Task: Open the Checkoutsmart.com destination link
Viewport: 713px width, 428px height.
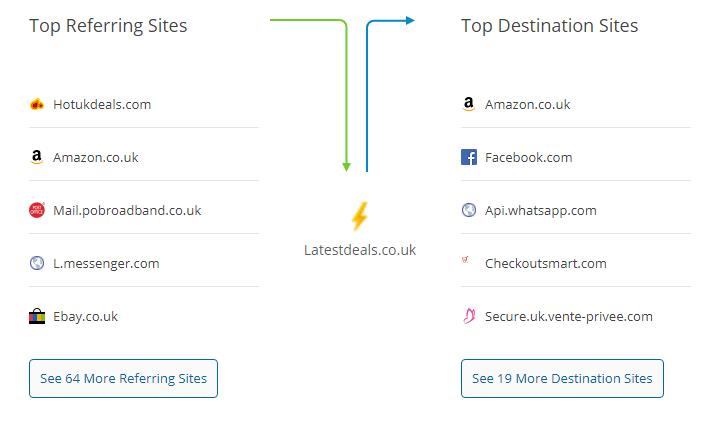Action: [545, 263]
